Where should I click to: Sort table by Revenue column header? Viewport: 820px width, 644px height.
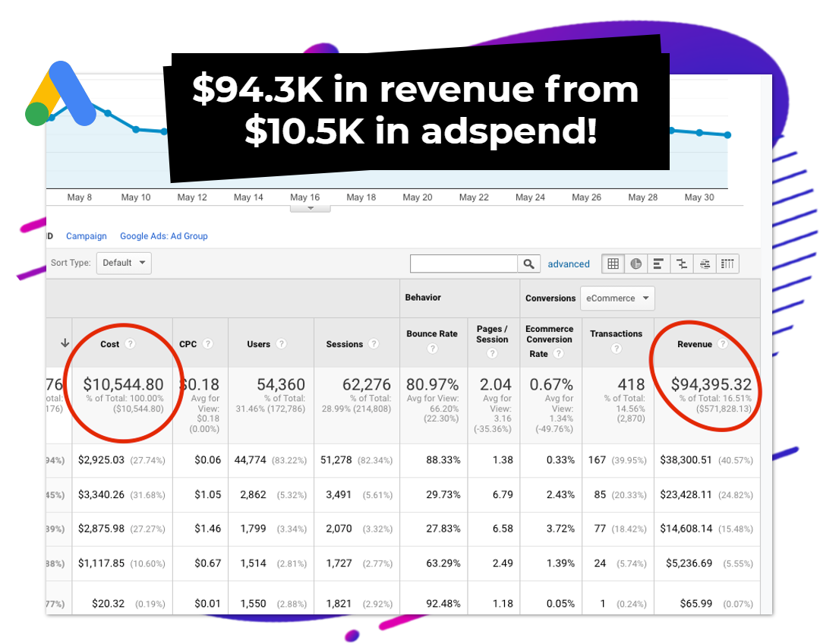pos(695,344)
